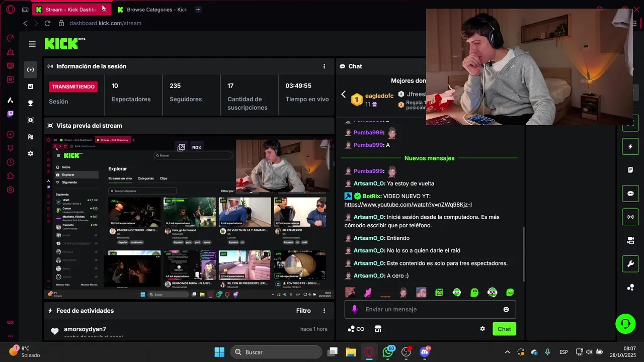Click Nuevos mensajes divider to jump
The width and height of the screenshot is (644, 362).
click(429, 158)
